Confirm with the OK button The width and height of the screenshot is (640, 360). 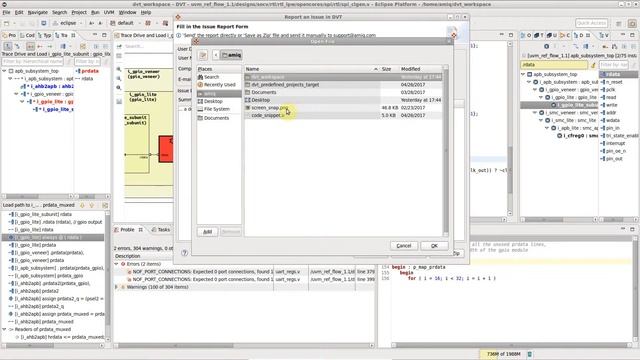[x=434, y=246]
